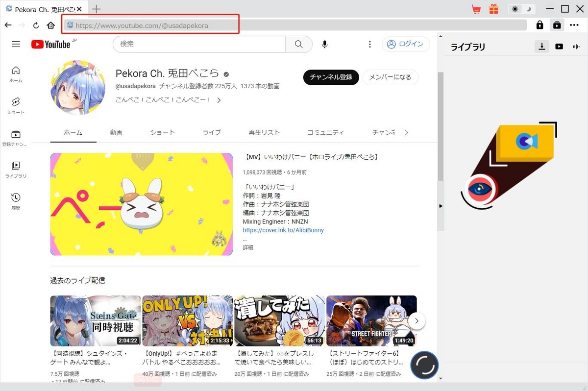The image size is (588, 391).
Task: Click the magnifier search button
Action: point(299,44)
